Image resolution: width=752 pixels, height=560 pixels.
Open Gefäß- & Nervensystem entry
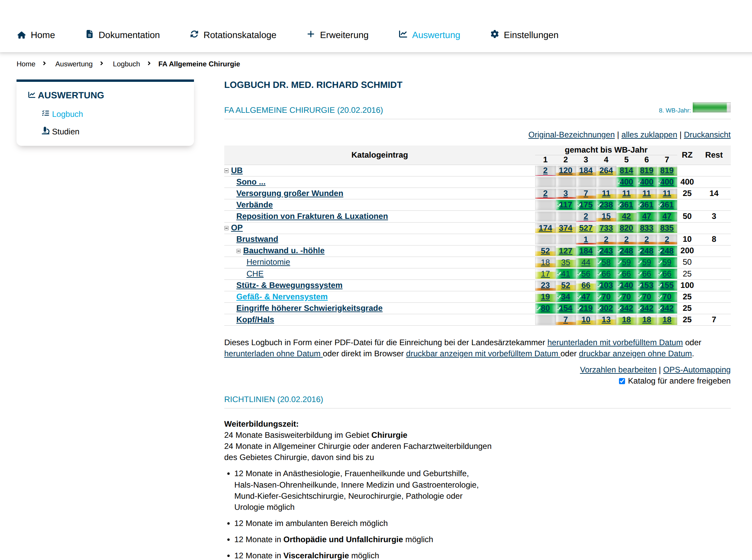(x=282, y=297)
